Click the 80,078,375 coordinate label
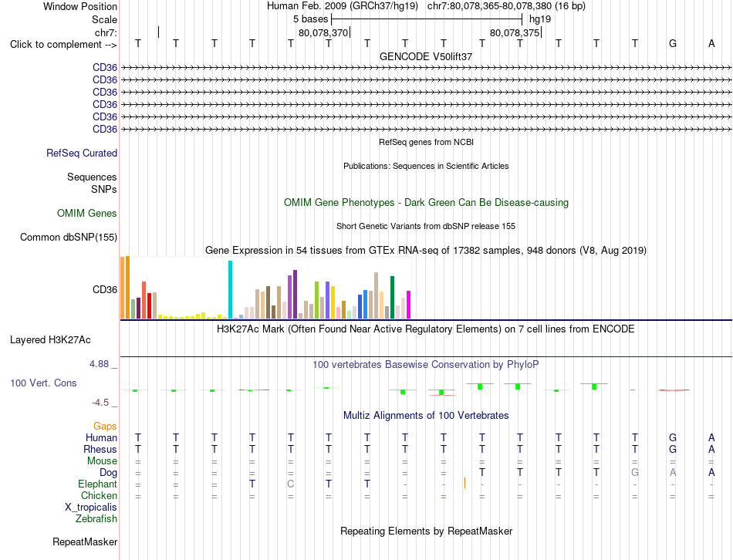 (x=514, y=32)
